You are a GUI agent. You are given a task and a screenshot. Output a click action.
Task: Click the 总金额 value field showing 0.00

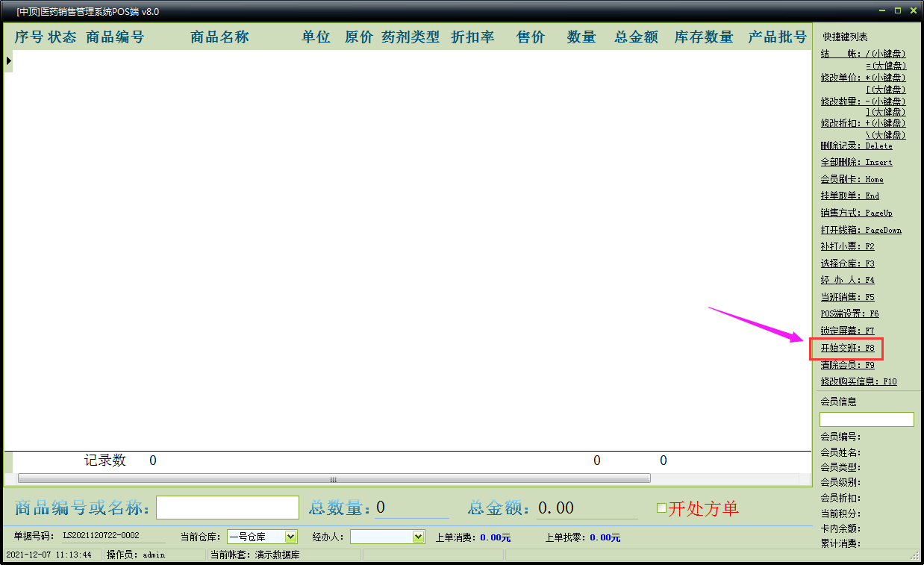pyautogui.click(x=587, y=508)
